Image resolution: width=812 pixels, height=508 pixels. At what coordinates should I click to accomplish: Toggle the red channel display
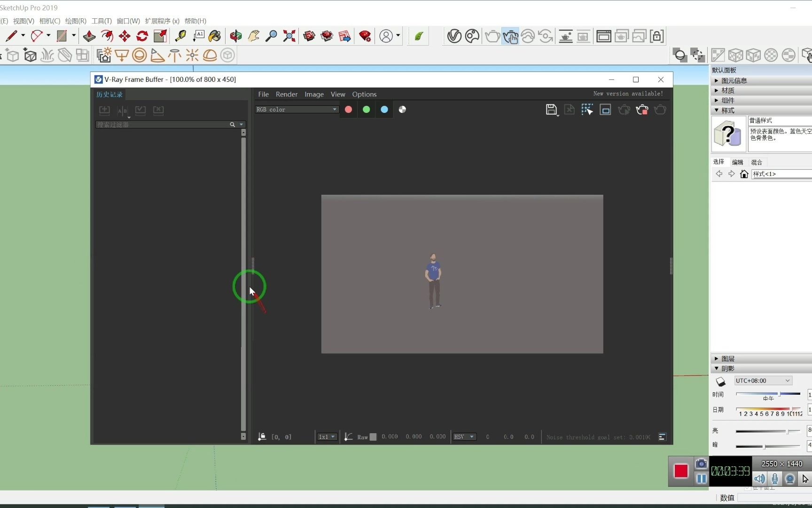pyautogui.click(x=348, y=109)
